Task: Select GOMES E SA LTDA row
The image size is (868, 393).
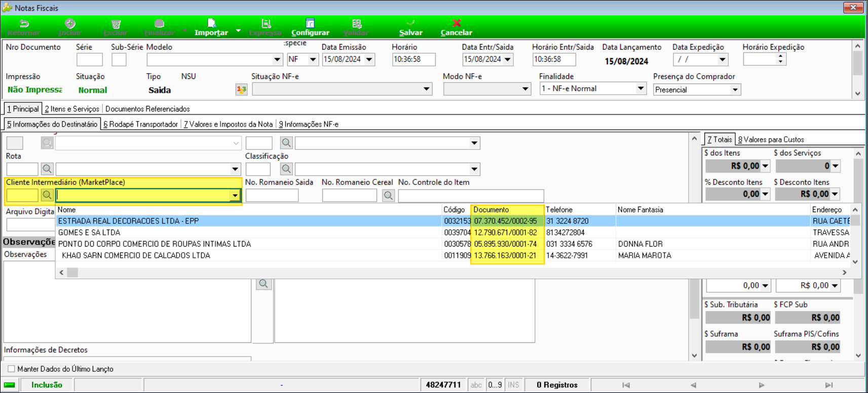Action: point(452,232)
